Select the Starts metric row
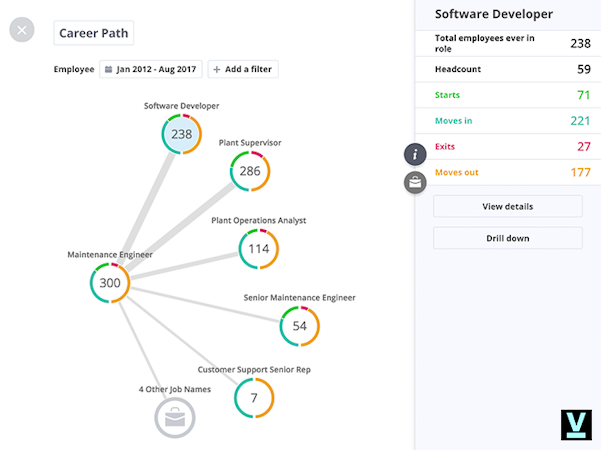The width and height of the screenshot is (601, 450). pyautogui.click(x=507, y=95)
